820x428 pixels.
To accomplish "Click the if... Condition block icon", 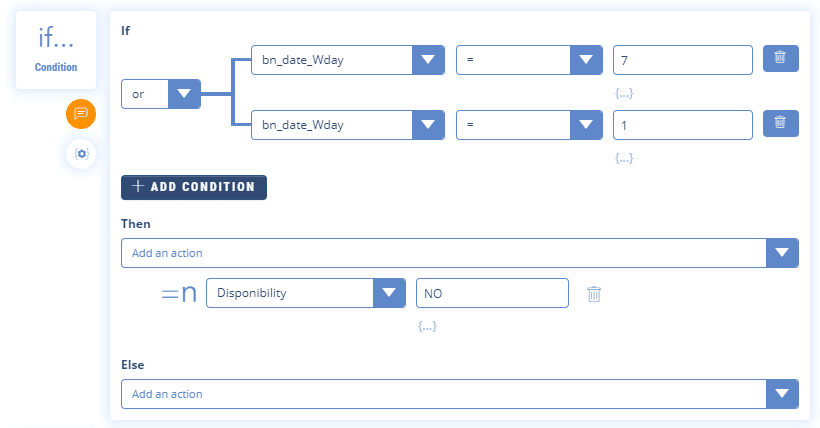I will (x=56, y=51).
